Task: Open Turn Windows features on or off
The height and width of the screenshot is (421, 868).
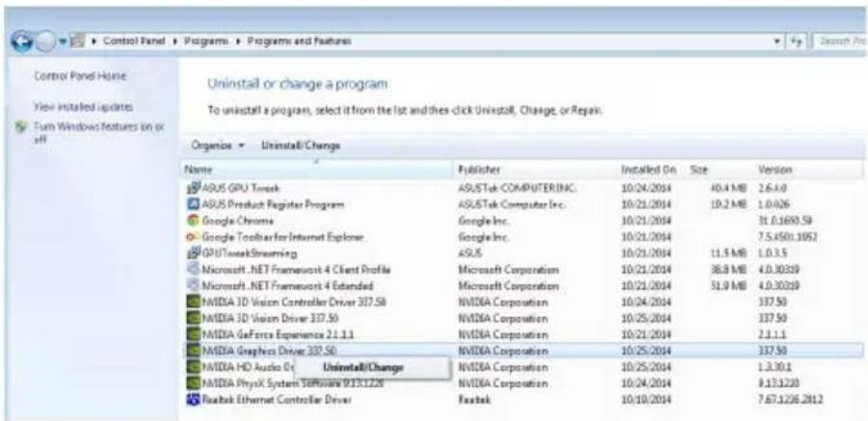Action: coord(99,131)
